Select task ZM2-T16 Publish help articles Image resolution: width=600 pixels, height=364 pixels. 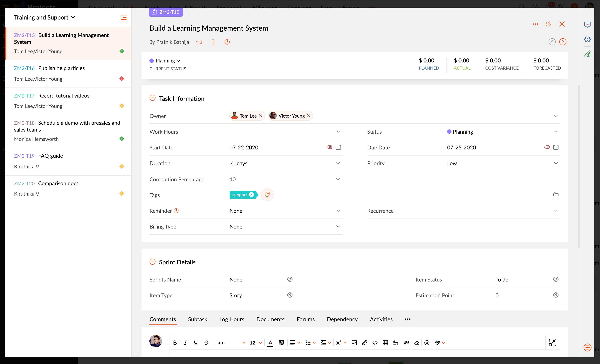pos(61,68)
